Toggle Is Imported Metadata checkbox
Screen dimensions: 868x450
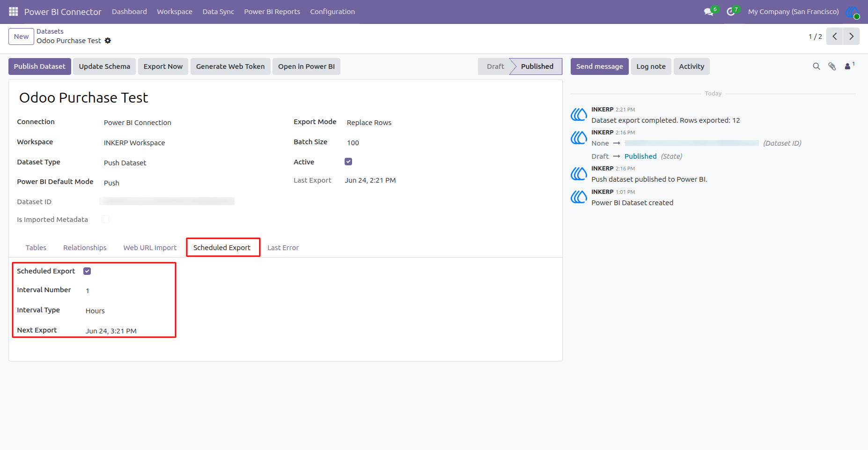105,219
